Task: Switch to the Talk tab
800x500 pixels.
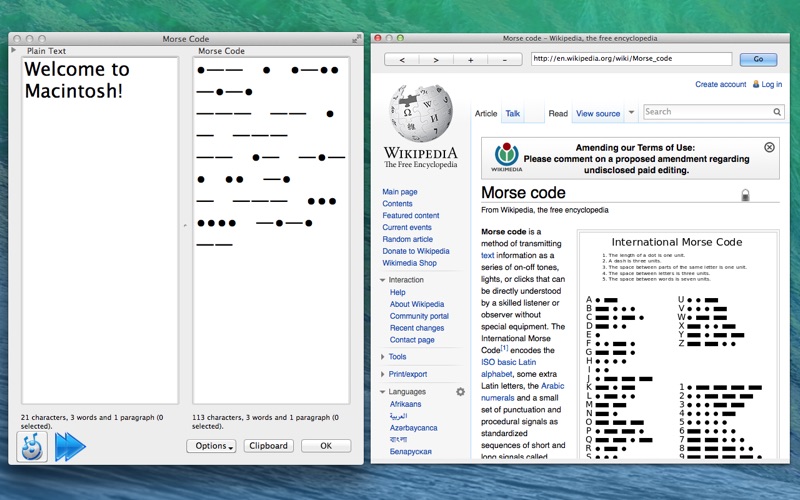Action: (513, 114)
